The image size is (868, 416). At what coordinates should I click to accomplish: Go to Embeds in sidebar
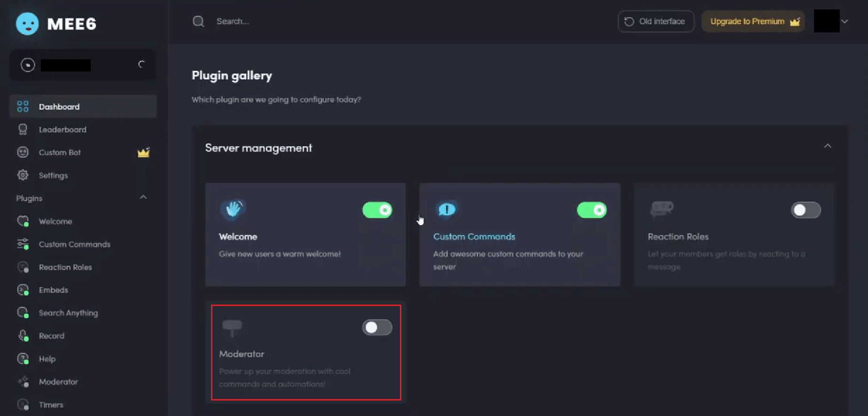tap(54, 290)
